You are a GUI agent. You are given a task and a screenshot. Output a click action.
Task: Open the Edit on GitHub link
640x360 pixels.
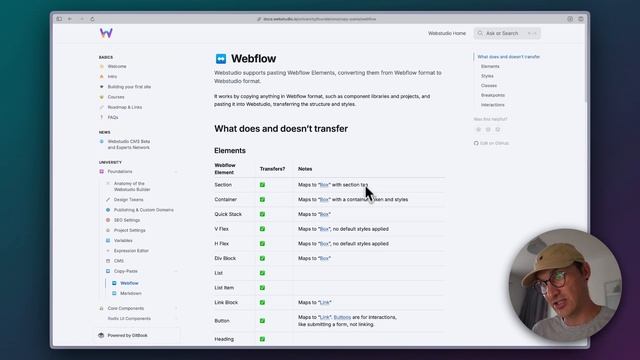click(491, 143)
